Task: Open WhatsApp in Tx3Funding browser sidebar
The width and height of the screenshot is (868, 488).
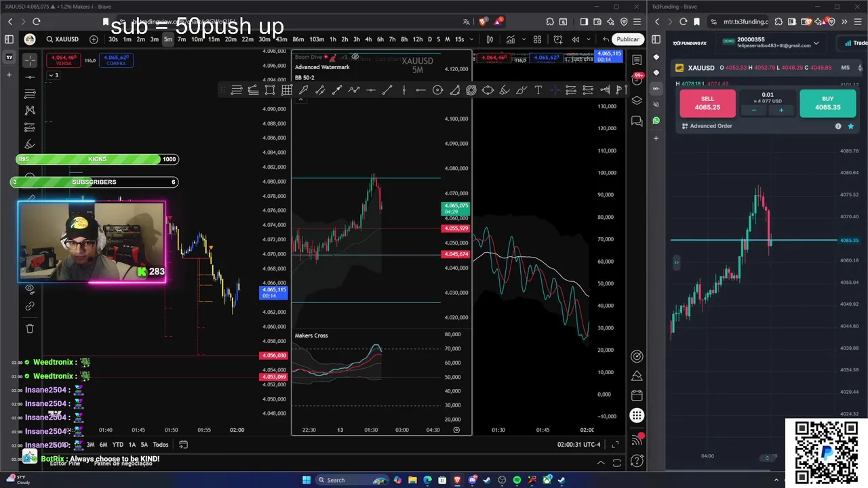Action: click(x=656, y=121)
